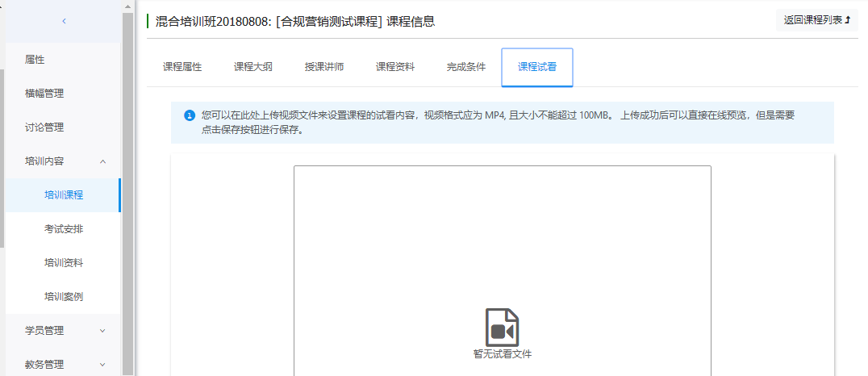Click the blue info icon in notice
The image size is (868, 376).
click(x=190, y=115)
